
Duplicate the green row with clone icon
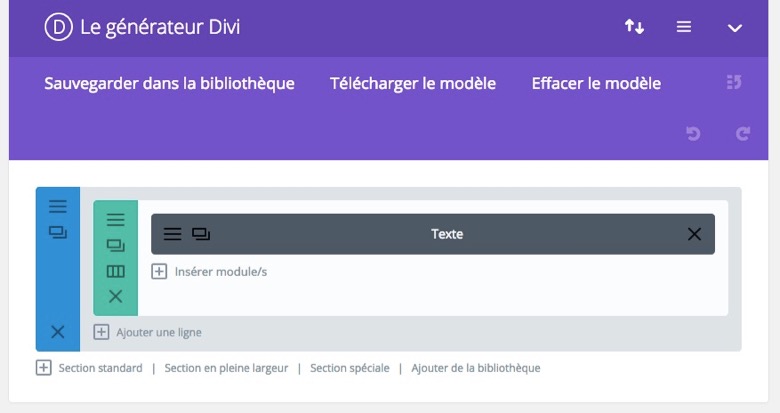click(x=115, y=245)
